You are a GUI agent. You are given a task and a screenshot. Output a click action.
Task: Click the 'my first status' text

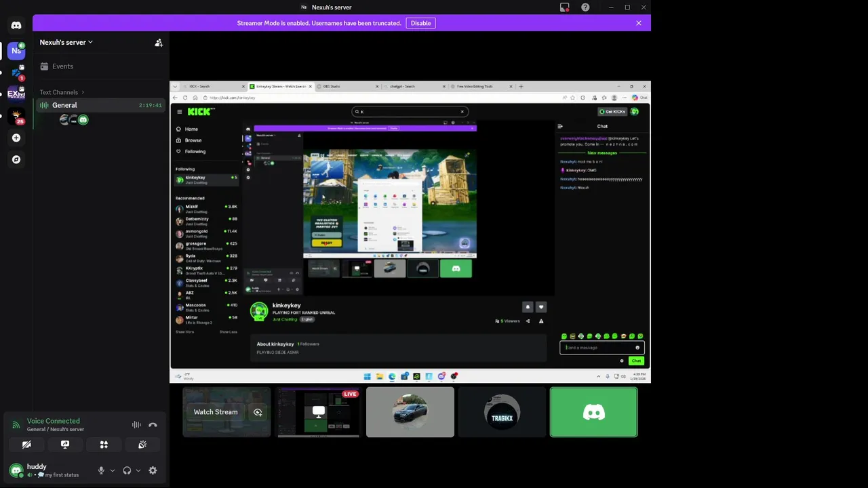(x=62, y=475)
